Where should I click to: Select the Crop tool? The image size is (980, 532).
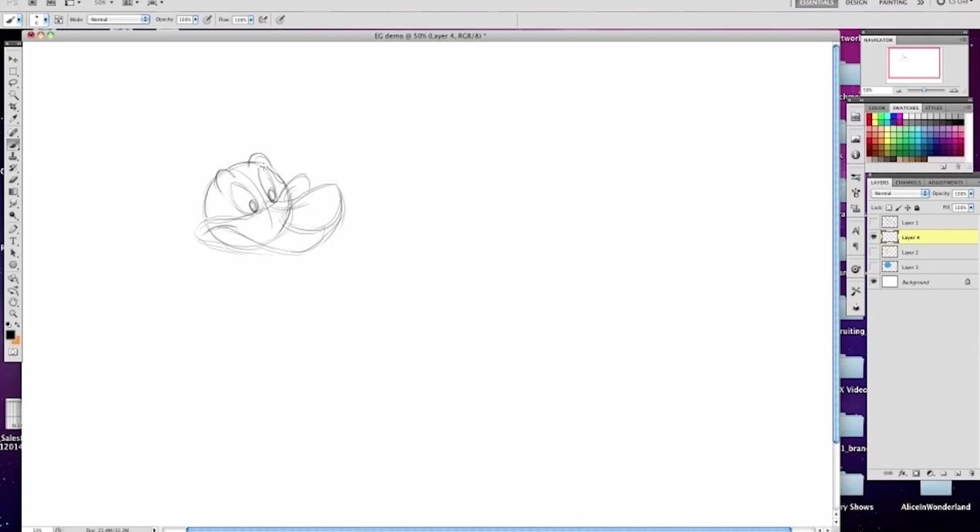(x=13, y=107)
